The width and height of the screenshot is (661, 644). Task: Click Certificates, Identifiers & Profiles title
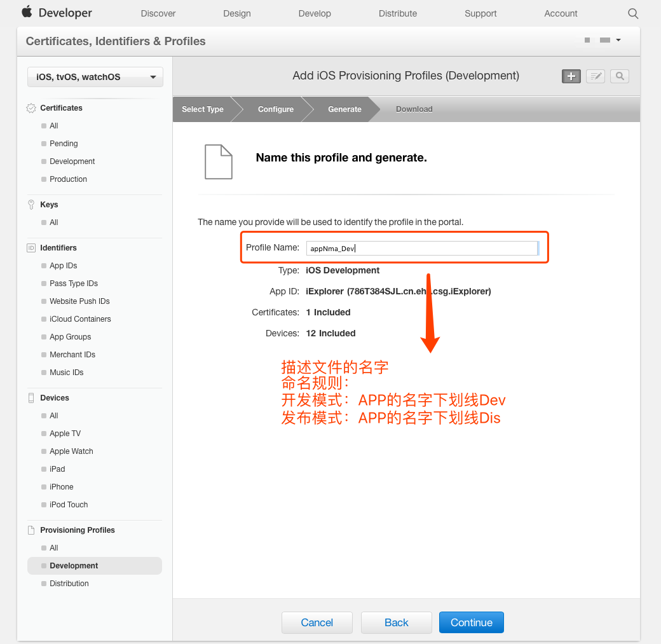116,41
